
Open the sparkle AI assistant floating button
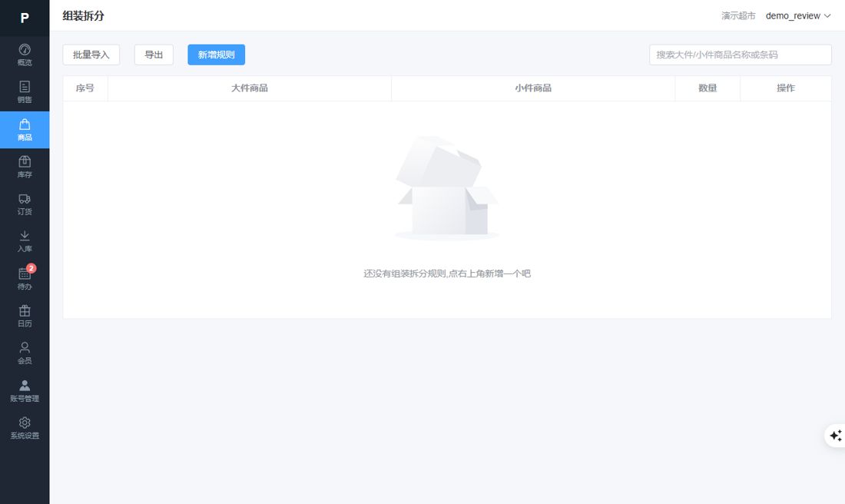pos(835,435)
